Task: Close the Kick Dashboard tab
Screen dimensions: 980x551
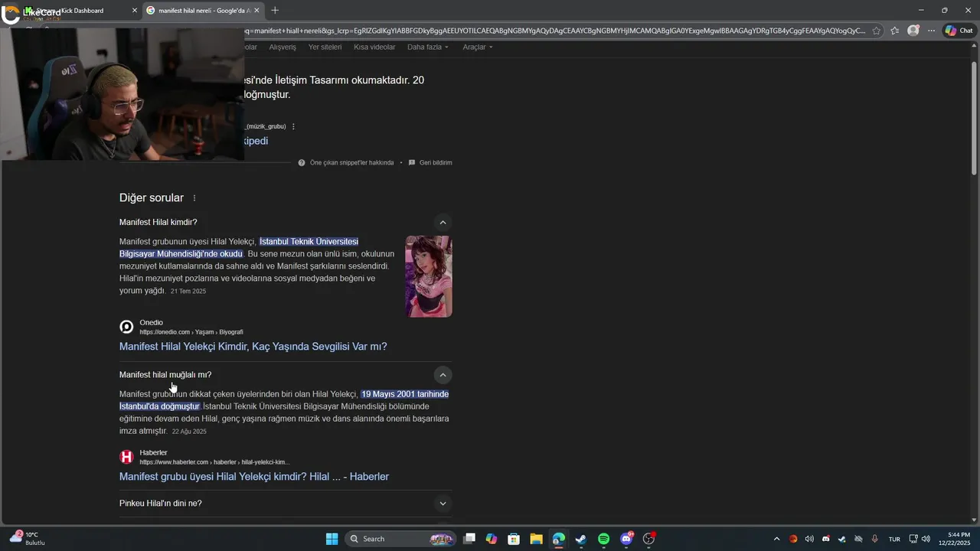Action: (135, 11)
